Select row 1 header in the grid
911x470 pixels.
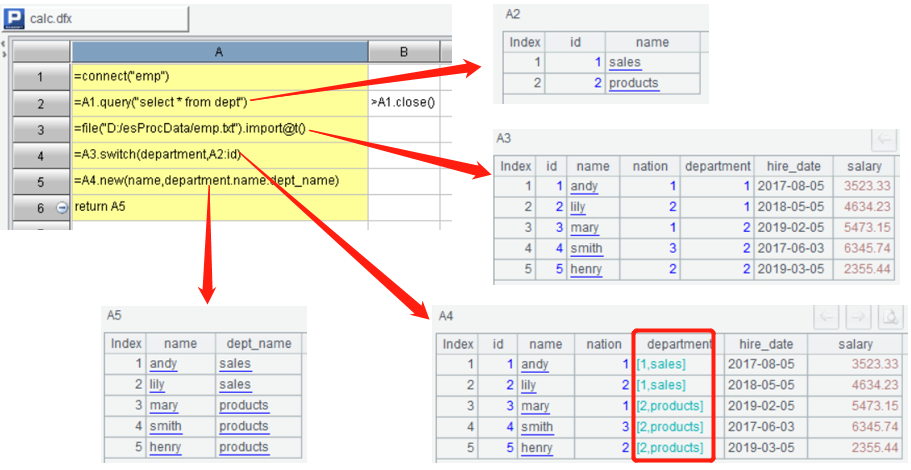pos(40,77)
